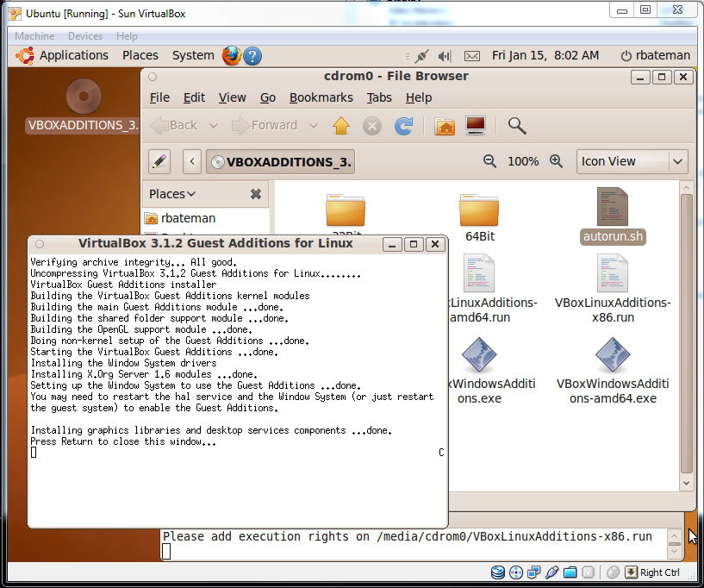
Task: Toggle the location bar text edit pencil
Action: click(x=159, y=162)
